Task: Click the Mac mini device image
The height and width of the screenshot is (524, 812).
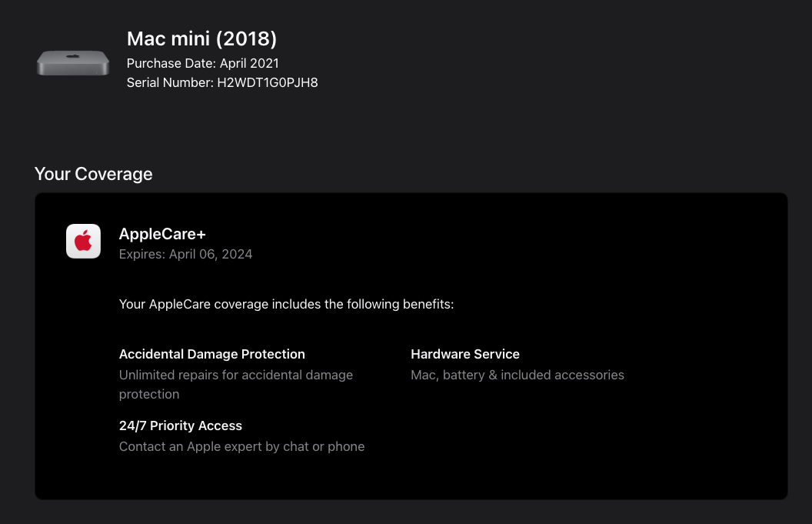Action: 73,63
